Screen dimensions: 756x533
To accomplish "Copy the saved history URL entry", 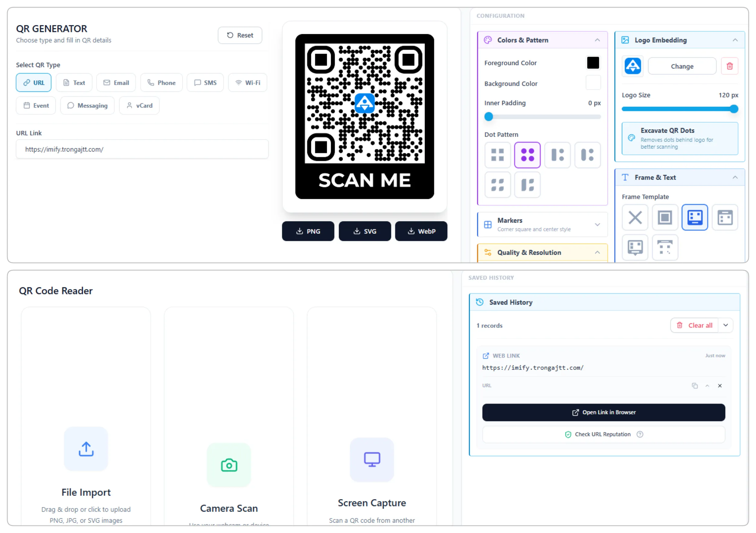I will (694, 386).
